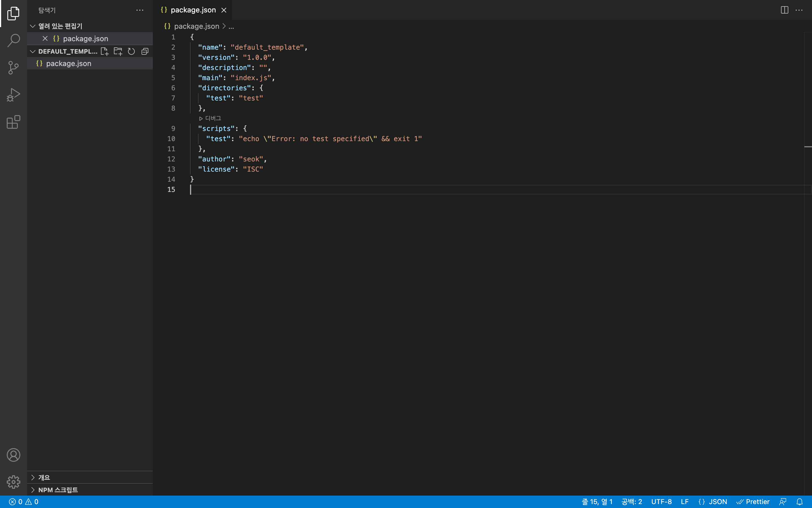The width and height of the screenshot is (812, 508).
Task: Click the "ISC" license value
Action: pos(253,169)
